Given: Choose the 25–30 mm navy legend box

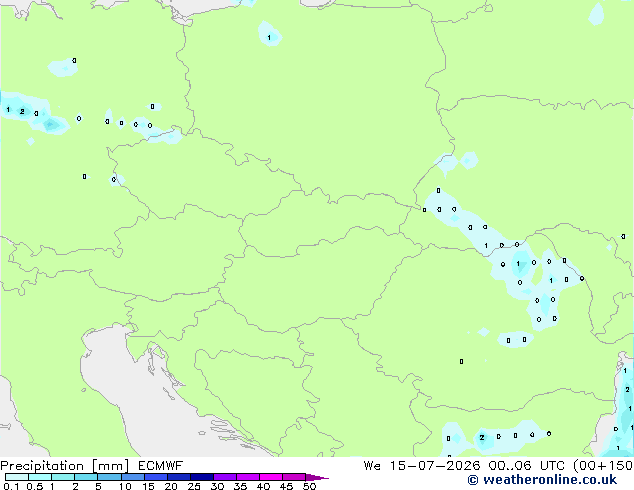Looking at the screenshot, I should click(x=201, y=477).
